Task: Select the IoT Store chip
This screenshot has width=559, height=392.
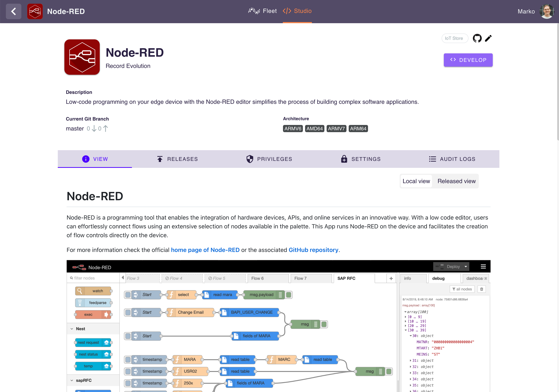Action: click(x=454, y=38)
